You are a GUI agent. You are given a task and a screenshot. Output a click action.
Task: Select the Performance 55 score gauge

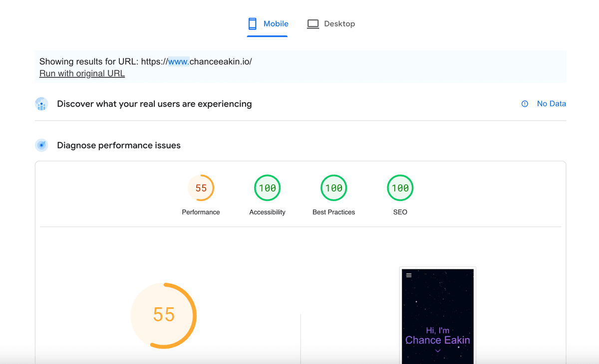click(201, 188)
